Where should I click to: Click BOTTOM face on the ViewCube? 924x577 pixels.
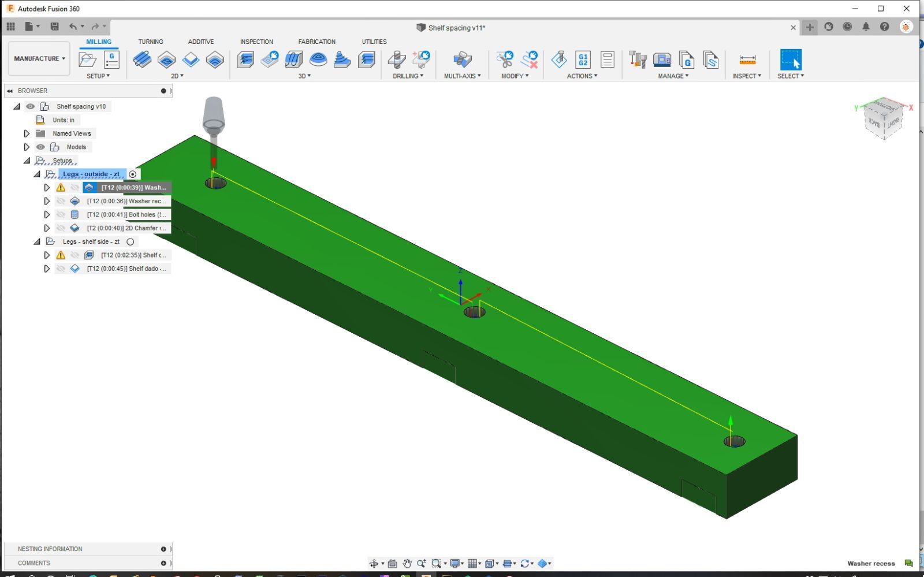(x=884, y=108)
